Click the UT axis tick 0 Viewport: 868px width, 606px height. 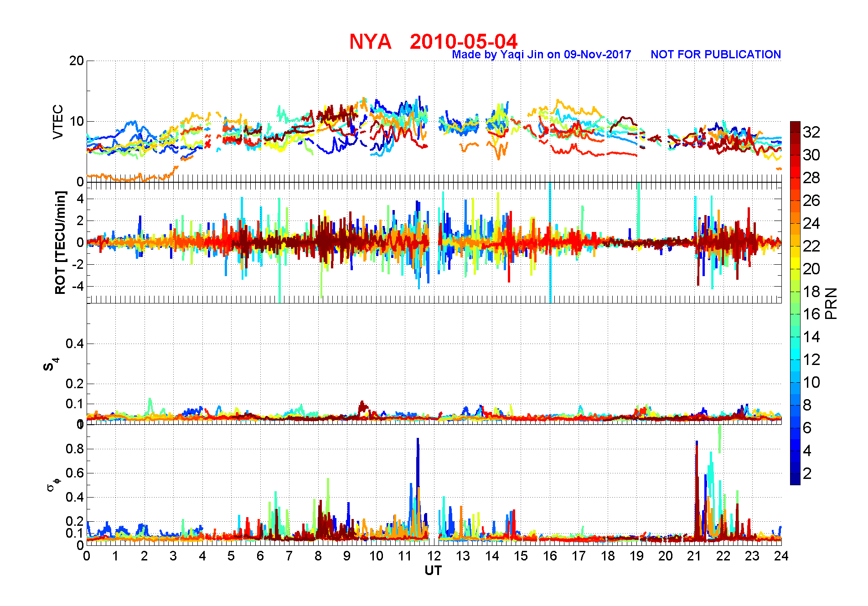87,556
